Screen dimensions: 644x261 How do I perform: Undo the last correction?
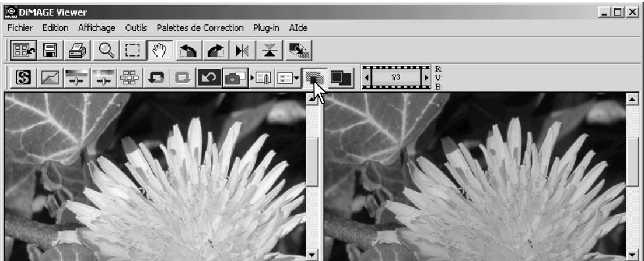coord(156,77)
